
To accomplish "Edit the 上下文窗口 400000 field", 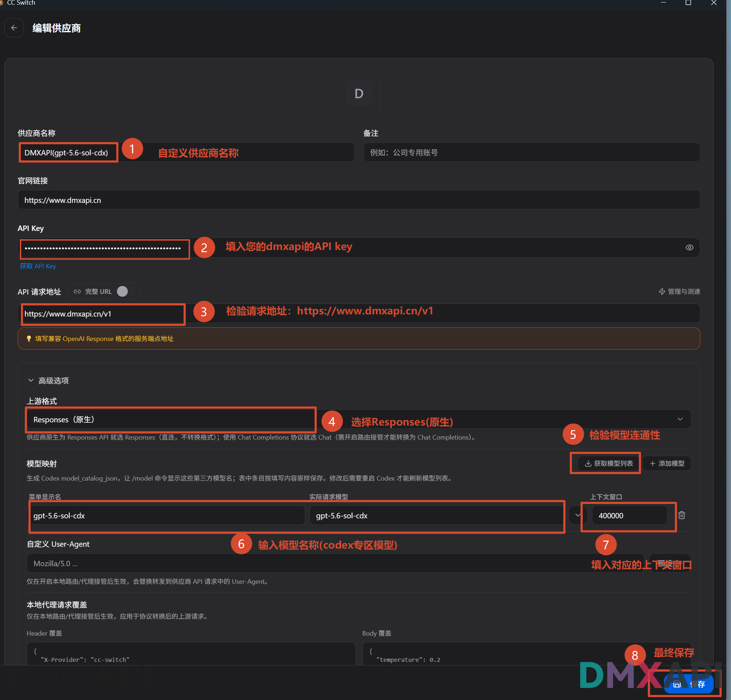I will pyautogui.click(x=630, y=515).
